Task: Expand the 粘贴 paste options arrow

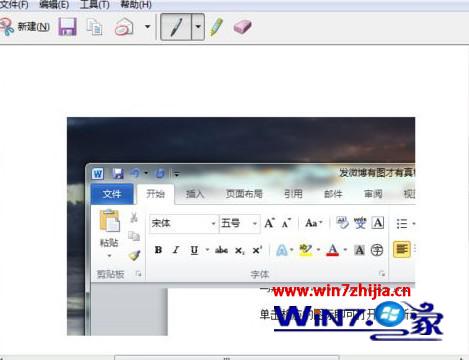Action: pyautogui.click(x=109, y=256)
